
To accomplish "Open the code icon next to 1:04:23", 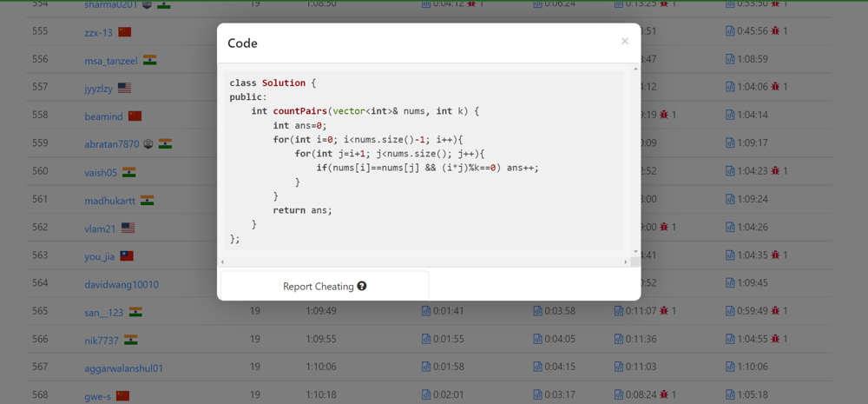I will coord(730,170).
